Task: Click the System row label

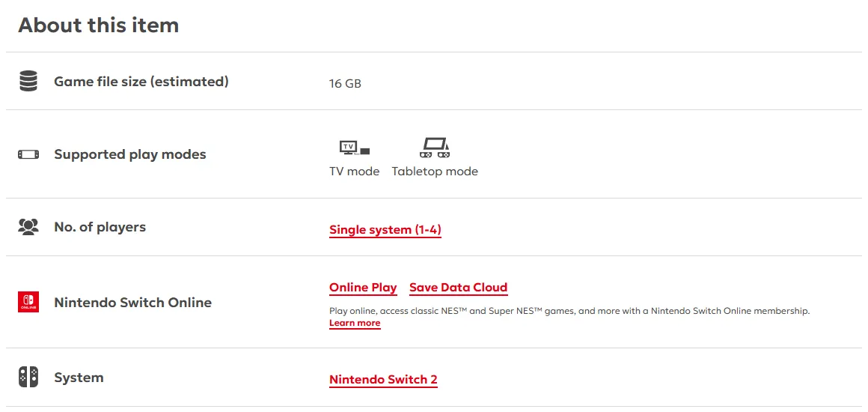Action: point(79,378)
